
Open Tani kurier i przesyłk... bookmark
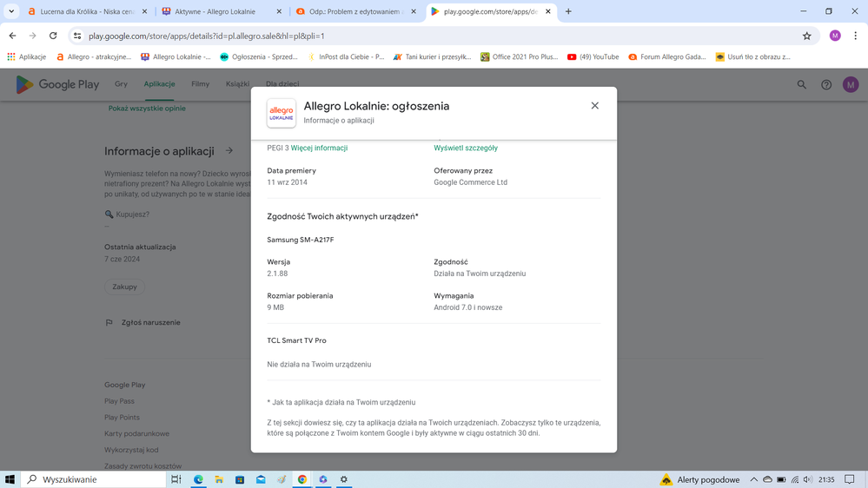click(433, 57)
